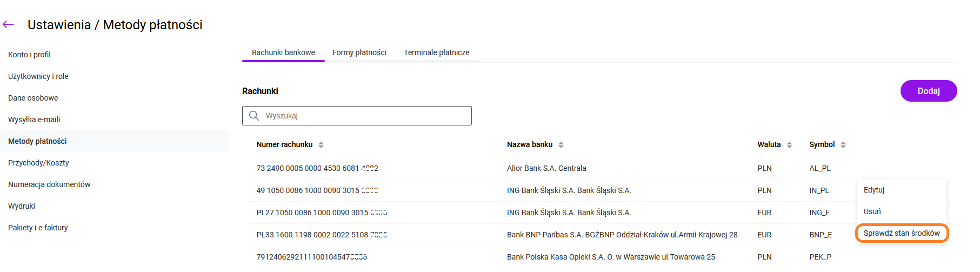Go to Użytkownicy i role settings

tap(38, 76)
